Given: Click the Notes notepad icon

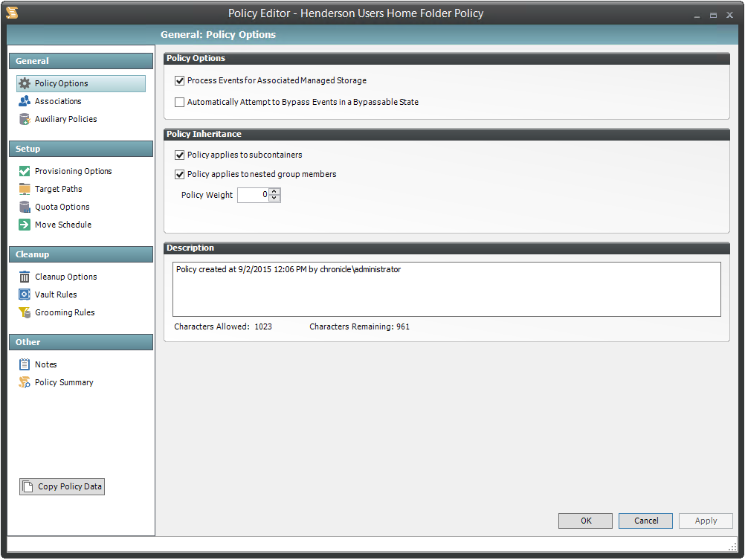Looking at the screenshot, I should [25, 364].
